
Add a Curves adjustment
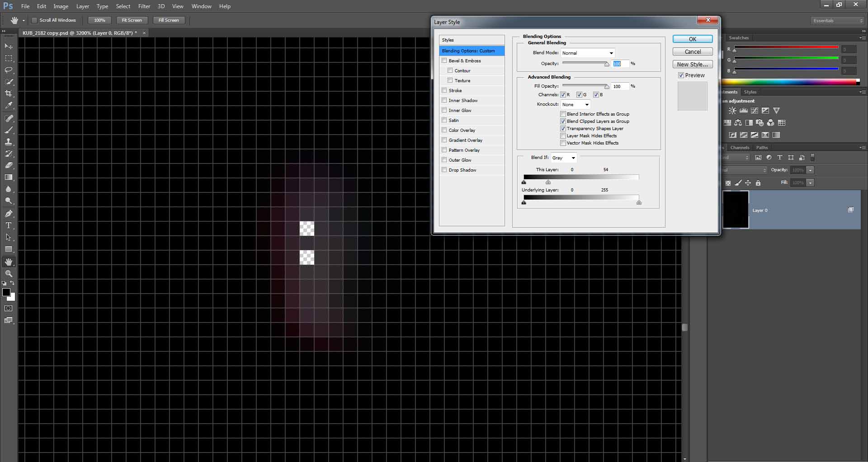[754, 111]
